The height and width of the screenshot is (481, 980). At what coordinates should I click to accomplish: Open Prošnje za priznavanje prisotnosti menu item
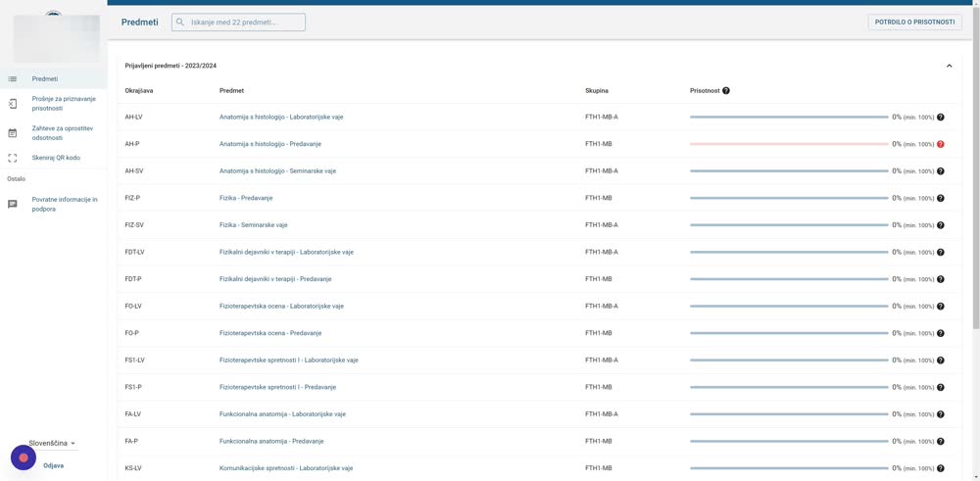53,104
